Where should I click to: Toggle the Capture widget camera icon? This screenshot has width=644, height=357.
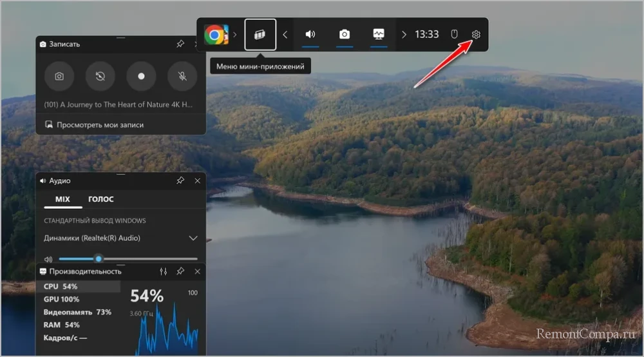pyautogui.click(x=345, y=35)
